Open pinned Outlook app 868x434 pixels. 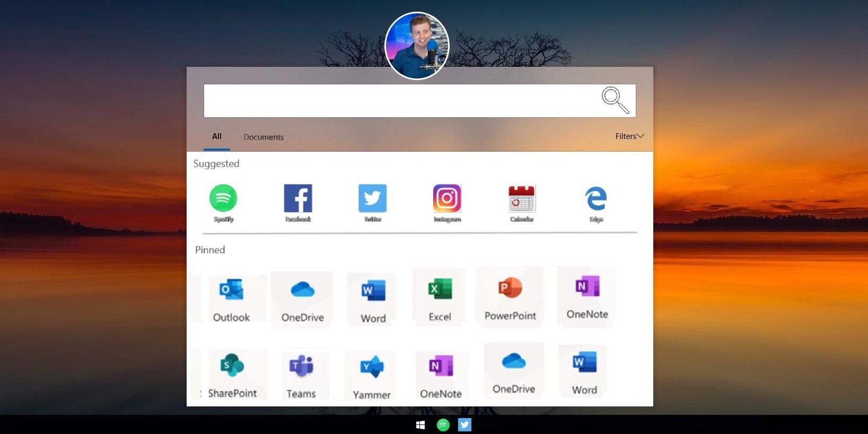(231, 299)
